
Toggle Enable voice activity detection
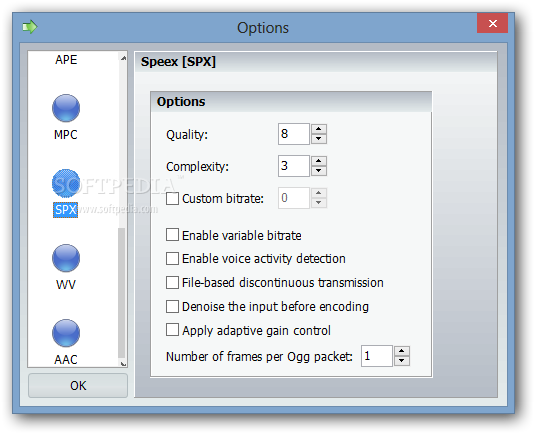click(x=172, y=259)
